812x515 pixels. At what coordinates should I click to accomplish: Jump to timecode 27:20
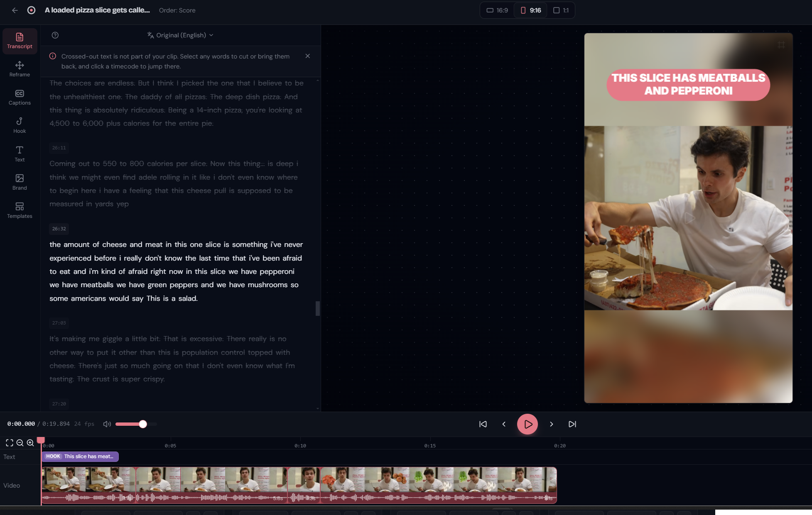(59, 404)
